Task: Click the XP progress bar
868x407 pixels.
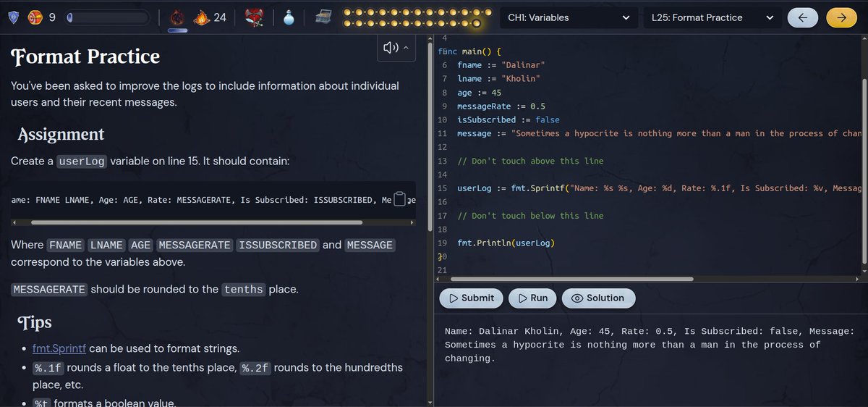Action: [x=109, y=17]
